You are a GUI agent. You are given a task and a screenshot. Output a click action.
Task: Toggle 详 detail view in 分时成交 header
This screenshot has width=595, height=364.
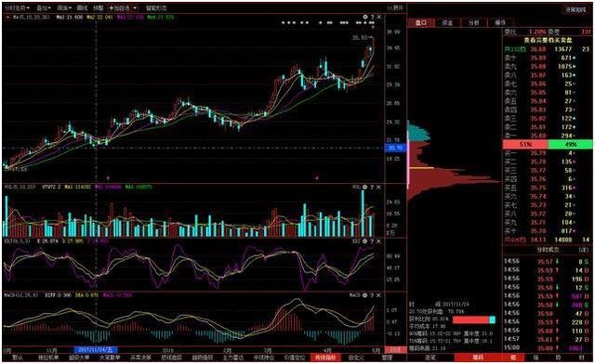pyautogui.click(x=583, y=251)
